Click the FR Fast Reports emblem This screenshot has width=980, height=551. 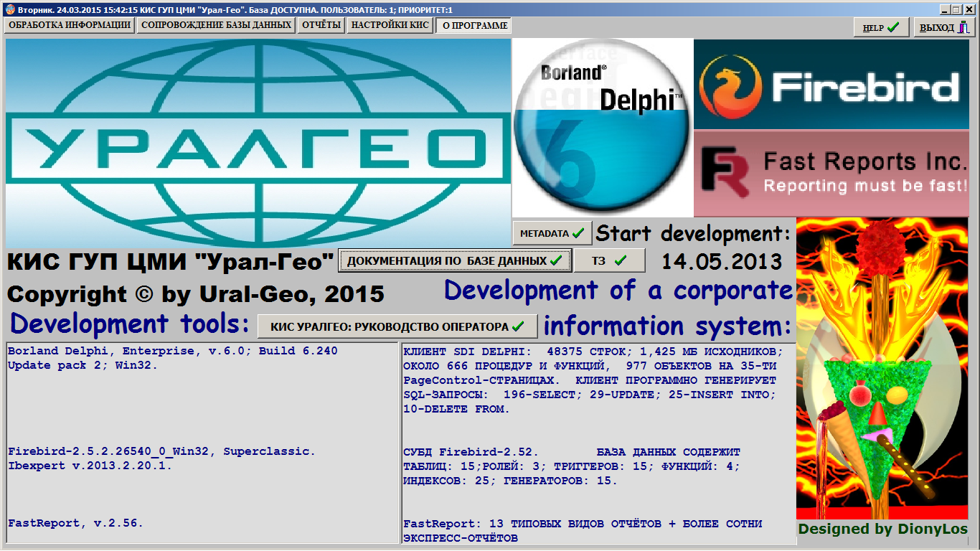click(x=725, y=172)
